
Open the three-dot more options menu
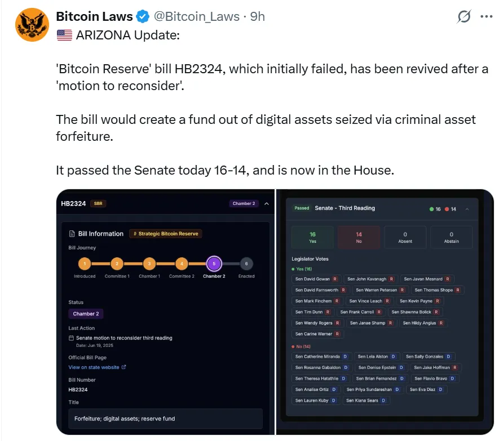tap(486, 17)
